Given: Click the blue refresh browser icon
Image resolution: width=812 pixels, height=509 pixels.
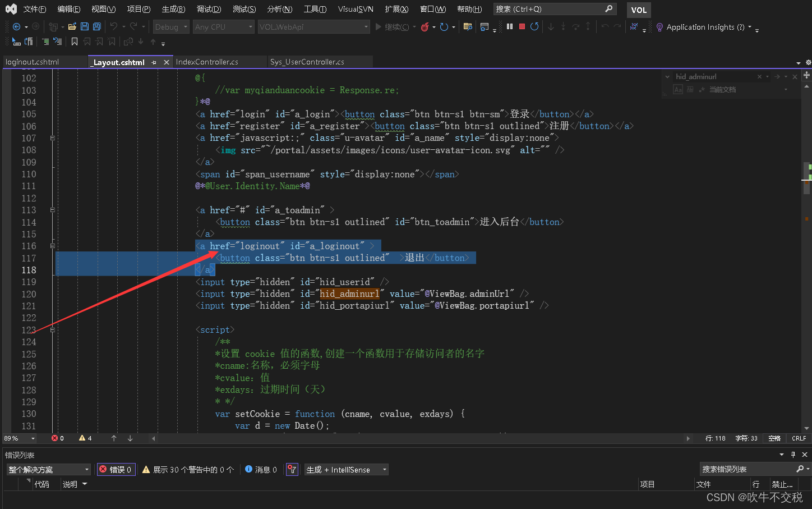Looking at the screenshot, I should pos(444,27).
